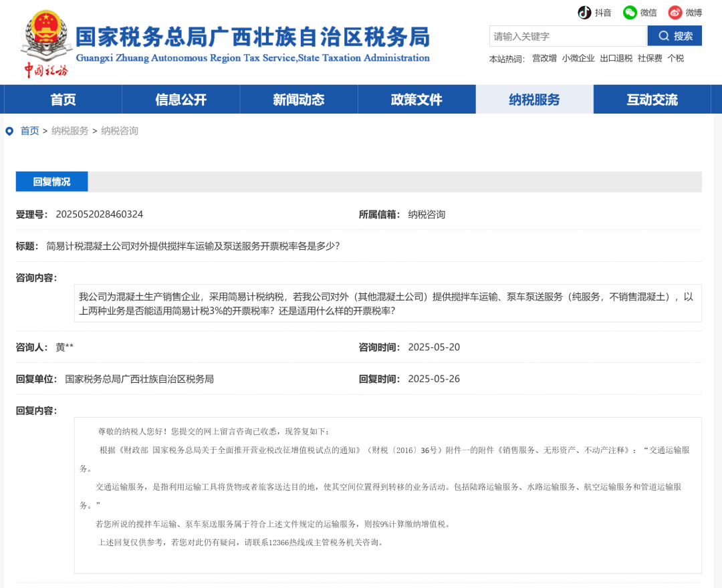The height and width of the screenshot is (588, 722).
Task: Click 首页 breadcrumb link
Action: tap(29, 131)
